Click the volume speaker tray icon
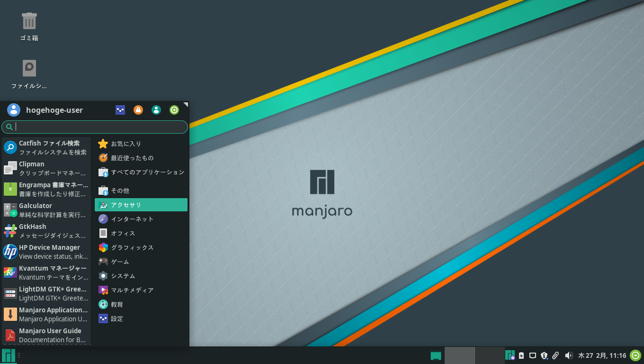 pyautogui.click(x=569, y=355)
